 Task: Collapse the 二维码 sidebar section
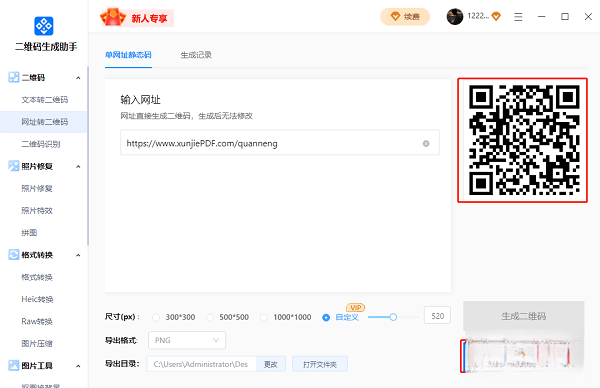(x=78, y=78)
